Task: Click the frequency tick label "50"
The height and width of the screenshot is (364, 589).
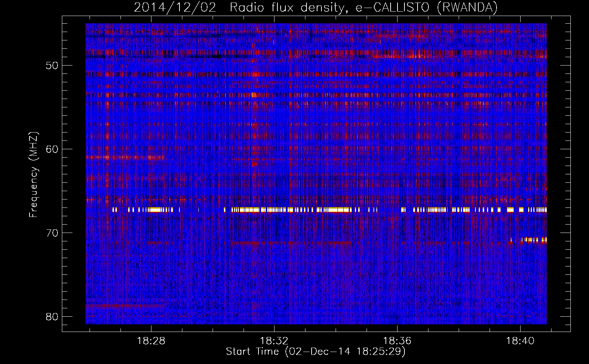Action: [x=52, y=66]
